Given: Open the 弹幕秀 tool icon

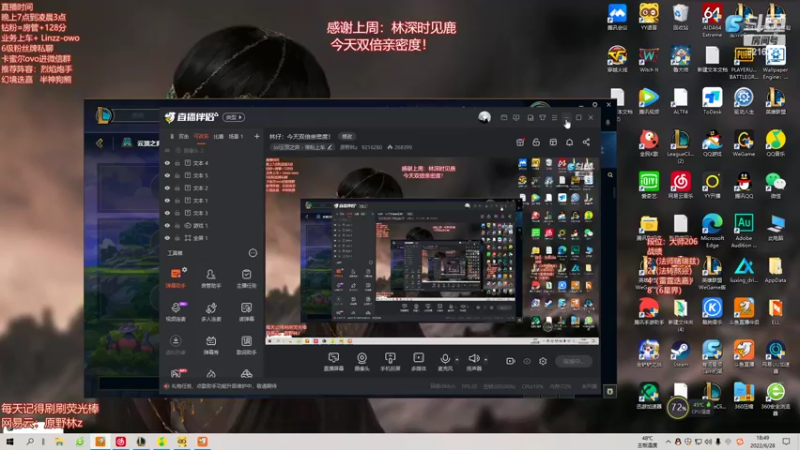Looking at the screenshot, I should coord(211,344).
